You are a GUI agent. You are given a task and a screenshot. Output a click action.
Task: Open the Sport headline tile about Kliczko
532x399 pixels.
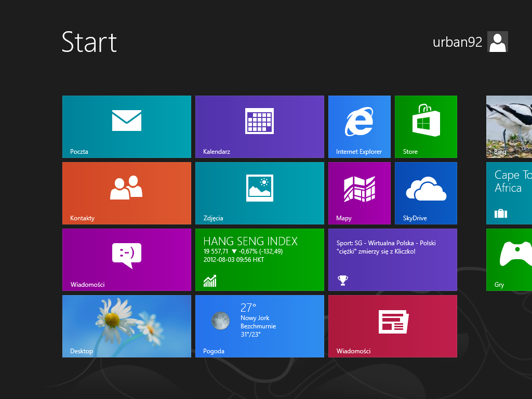[392, 259]
